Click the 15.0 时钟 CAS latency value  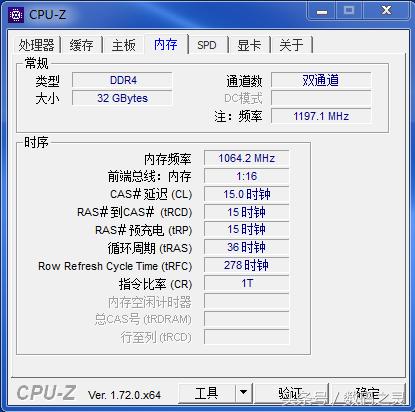coord(247,194)
